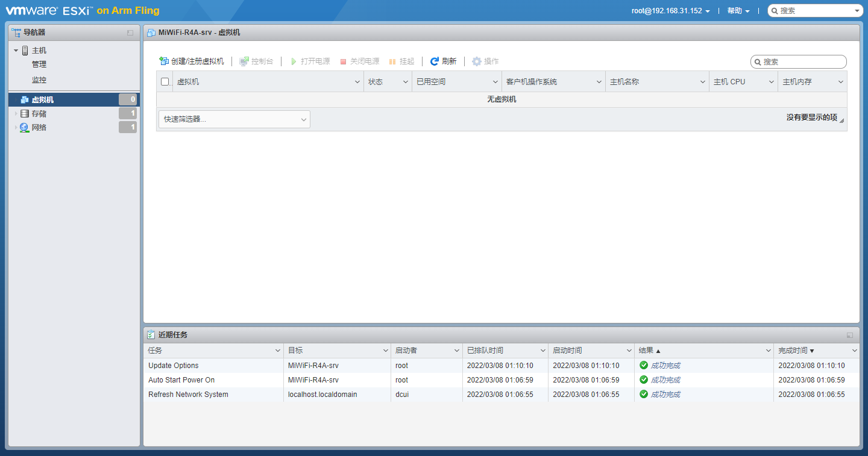Viewport: 868px width, 456px height.
Task: Expand the Storage (存储) tree node arrow
Action: [x=16, y=114]
